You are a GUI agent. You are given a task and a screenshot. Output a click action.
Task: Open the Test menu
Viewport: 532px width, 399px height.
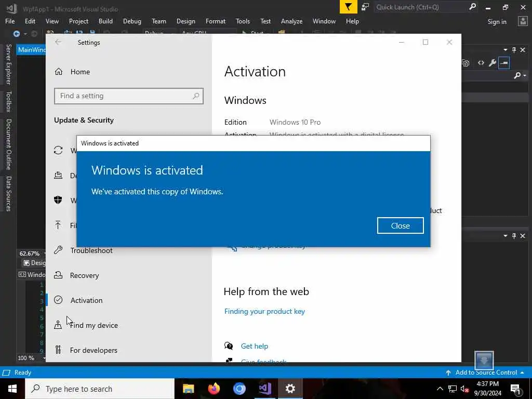point(265,21)
